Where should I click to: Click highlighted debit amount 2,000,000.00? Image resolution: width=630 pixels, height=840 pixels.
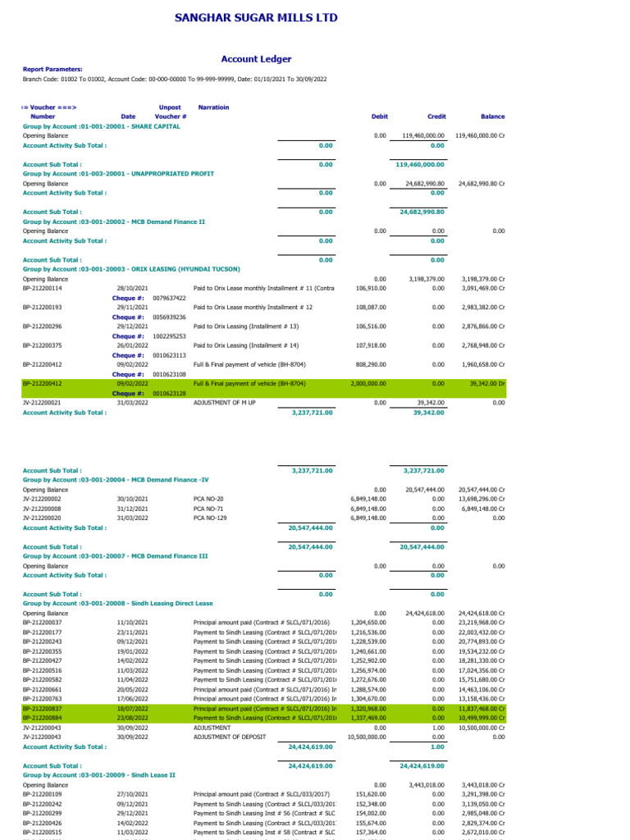click(x=368, y=384)
